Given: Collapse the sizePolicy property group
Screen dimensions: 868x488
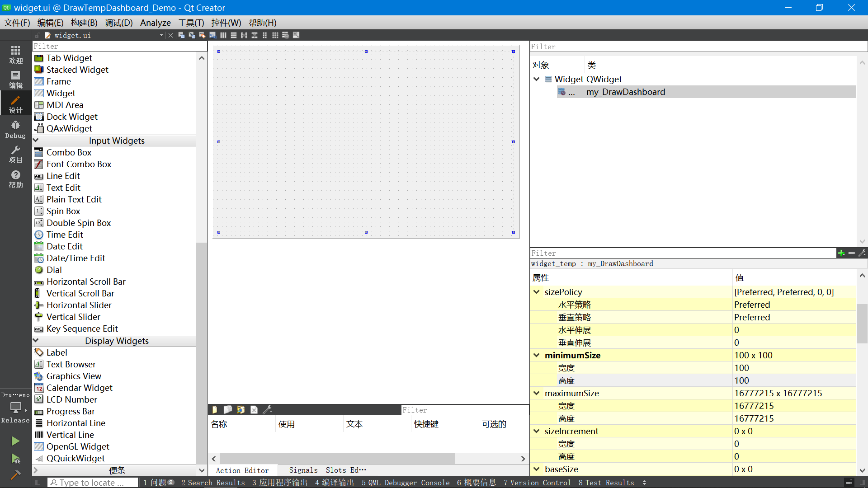Looking at the screenshot, I should (536, 292).
